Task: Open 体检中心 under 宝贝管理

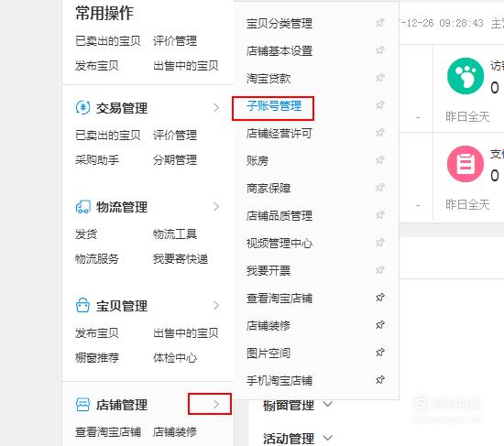Action: [175, 358]
